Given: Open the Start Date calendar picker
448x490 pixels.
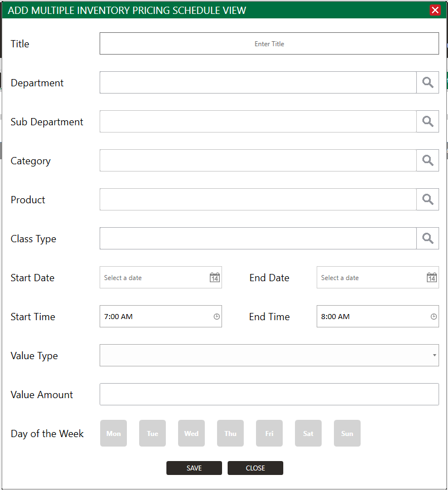Looking at the screenshot, I should point(215,277).
